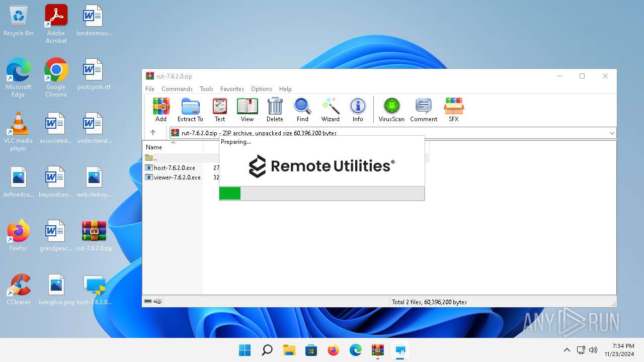
Task: Open Recycle Bin on desktop
Action: (x=19, y=21)
